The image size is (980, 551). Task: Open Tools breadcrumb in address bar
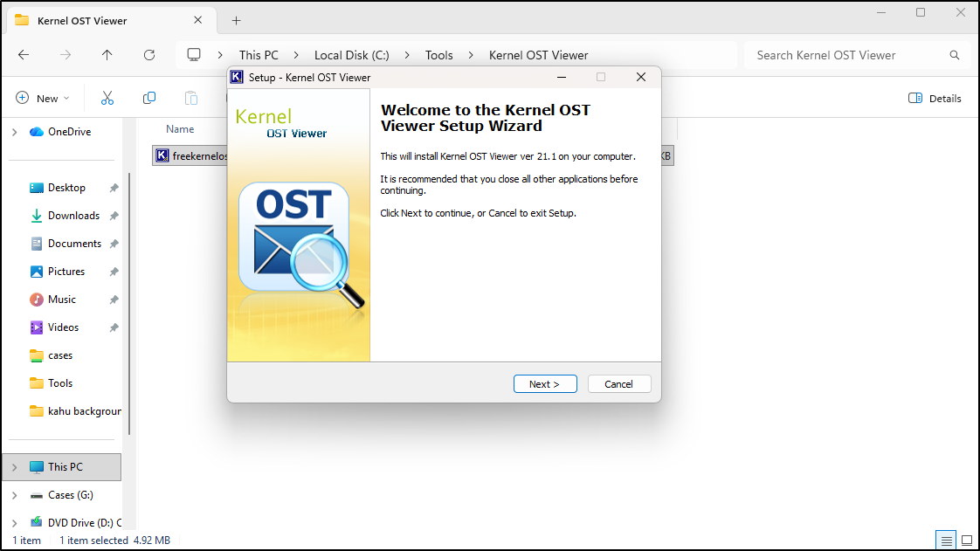tap(438, 55)
